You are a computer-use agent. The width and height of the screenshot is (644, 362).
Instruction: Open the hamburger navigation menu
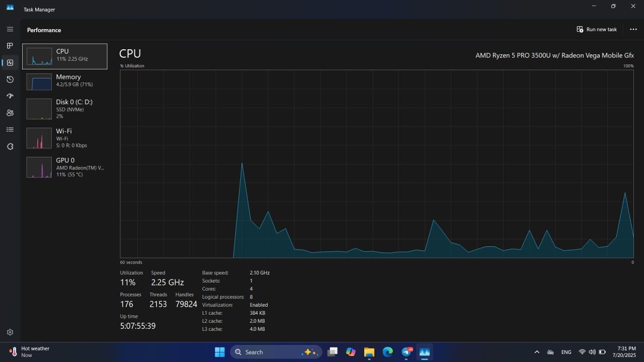10,29
